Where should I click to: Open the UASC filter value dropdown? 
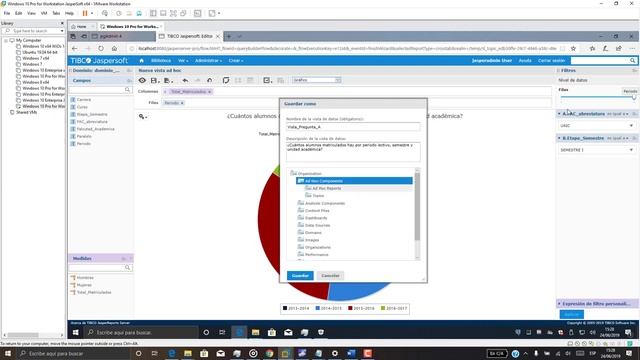pyautogui.click(x=597, y=126)
